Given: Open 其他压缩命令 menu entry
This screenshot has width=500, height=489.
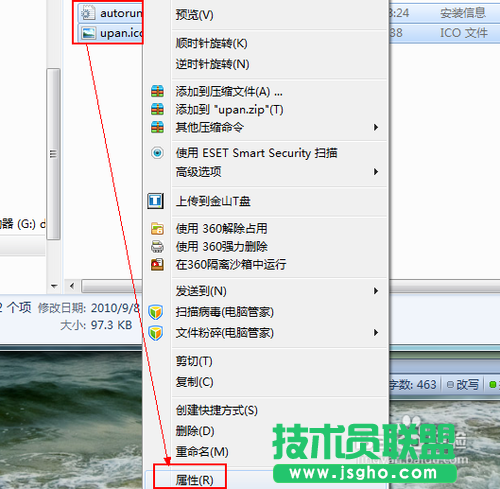Looking at the screenshot, I should click(x=210, y=127).
